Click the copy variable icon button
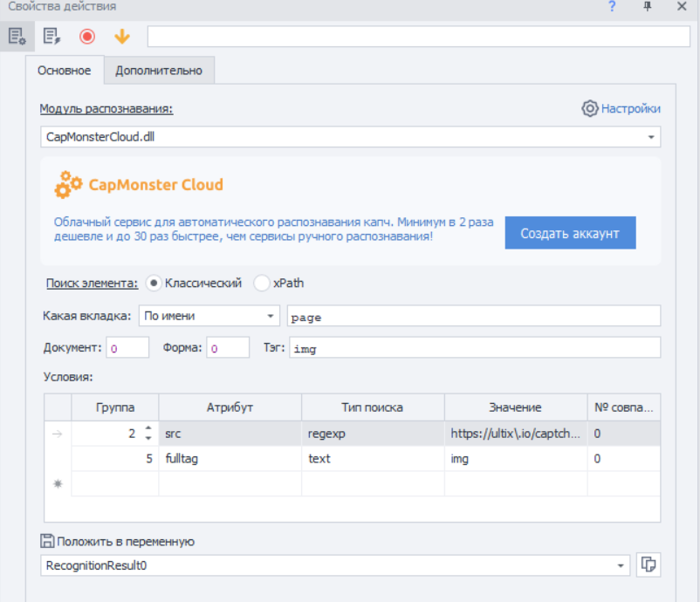Screen dimensions: 700x602 [649, 565]
